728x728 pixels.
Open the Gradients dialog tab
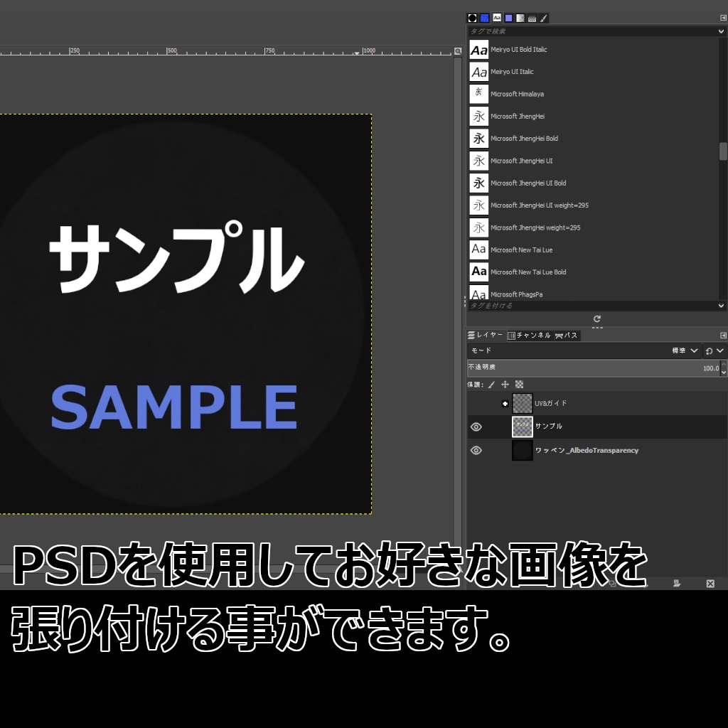tap(508, 18)
